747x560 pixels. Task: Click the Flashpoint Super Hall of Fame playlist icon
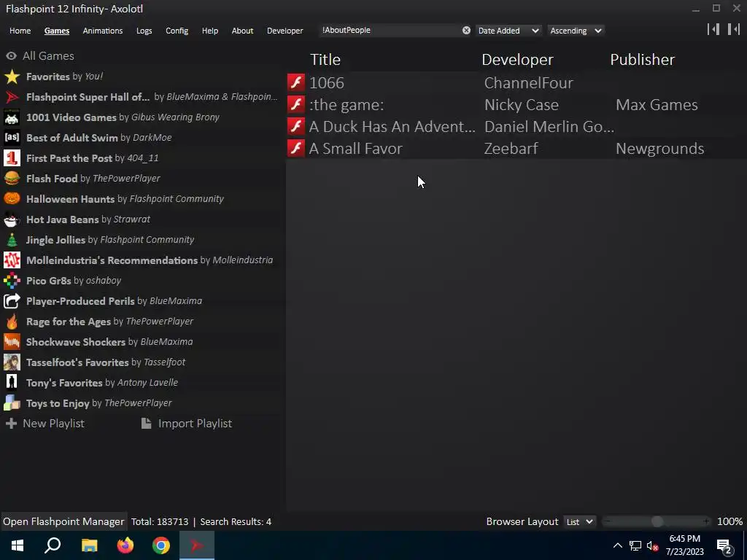point(12,97)
